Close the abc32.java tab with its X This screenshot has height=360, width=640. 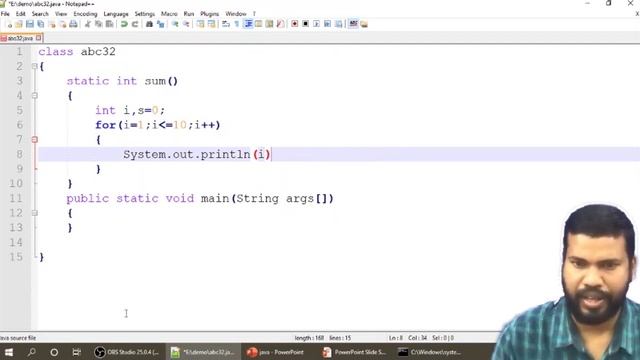[39, 38]
